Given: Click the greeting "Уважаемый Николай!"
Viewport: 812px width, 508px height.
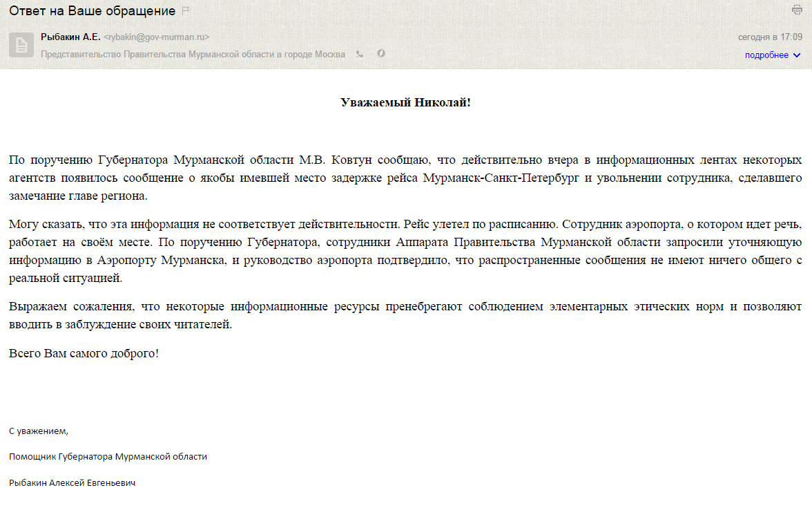Looking at the screenshot, I should 405,102.
